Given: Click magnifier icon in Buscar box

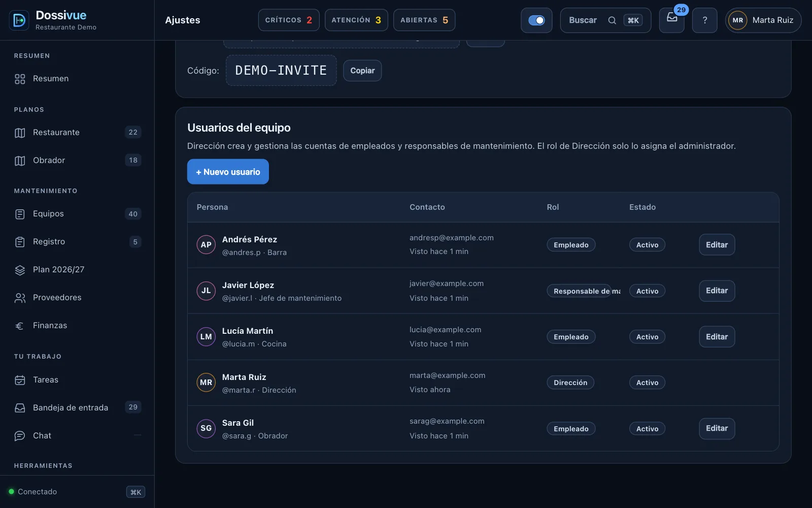Looking at the screenshot, I should point(612,20).
